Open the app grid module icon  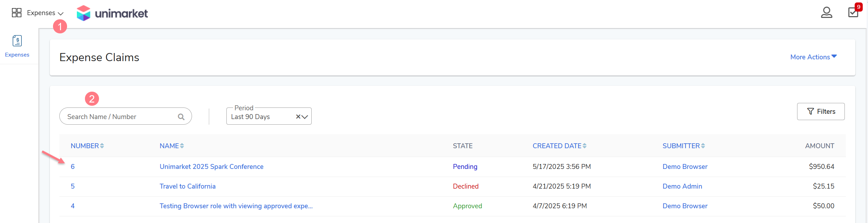tap(16, 13)
